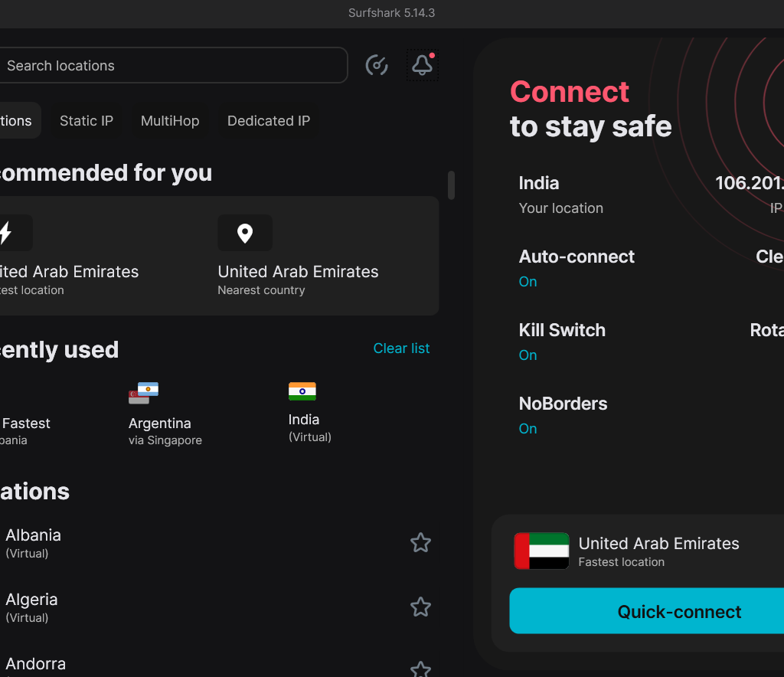This screenshot has width=784, height=677.
Task: Click the India flag in recently used
Action: point(302,391)
